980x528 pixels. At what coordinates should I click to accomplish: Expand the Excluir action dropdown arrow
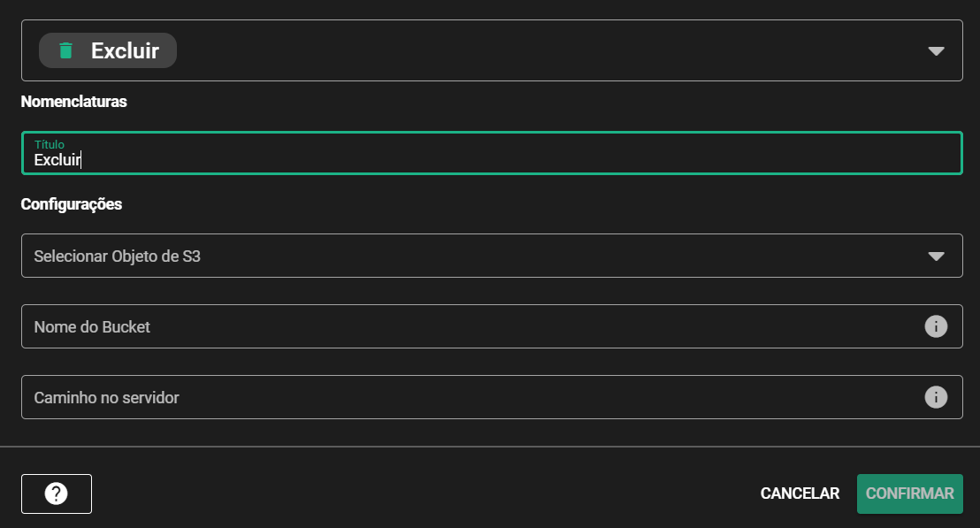pyautogui.click(x=937, y=51)
